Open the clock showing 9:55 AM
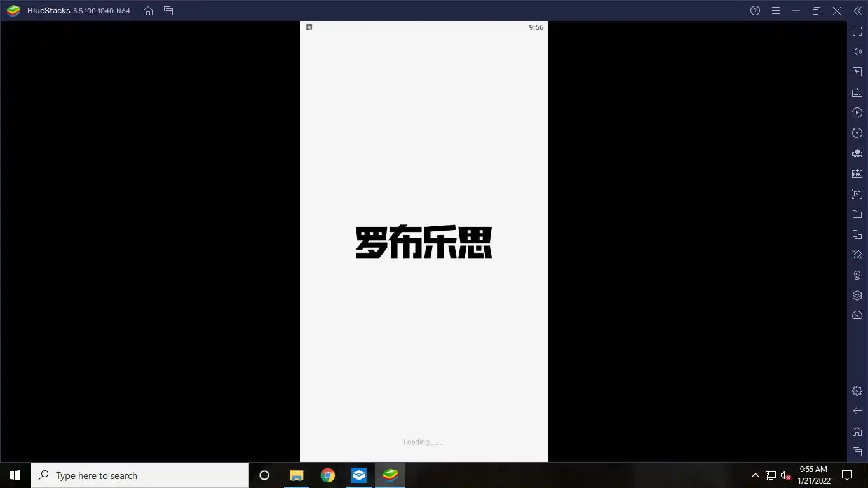This screenshot has height=488, width=868. coord(814,475)
